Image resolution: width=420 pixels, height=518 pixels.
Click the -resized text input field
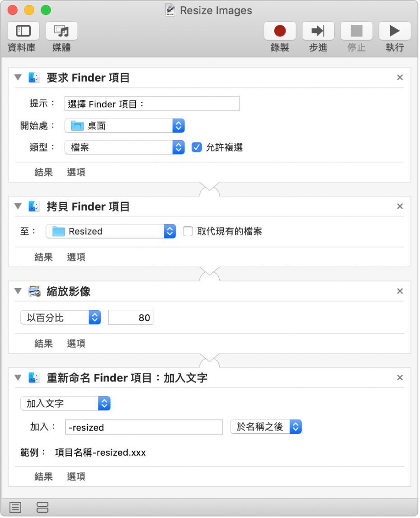click(144, 427)
